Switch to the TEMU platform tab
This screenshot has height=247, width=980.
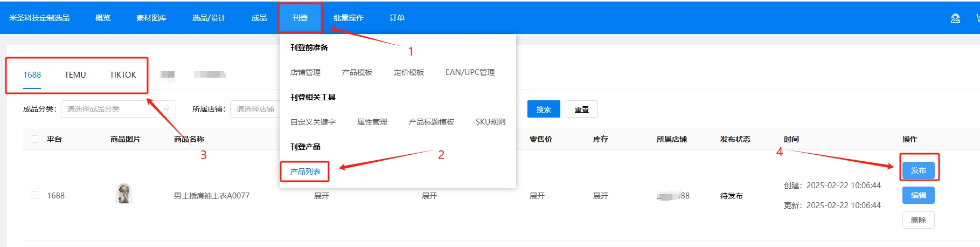tap(75, 75)
